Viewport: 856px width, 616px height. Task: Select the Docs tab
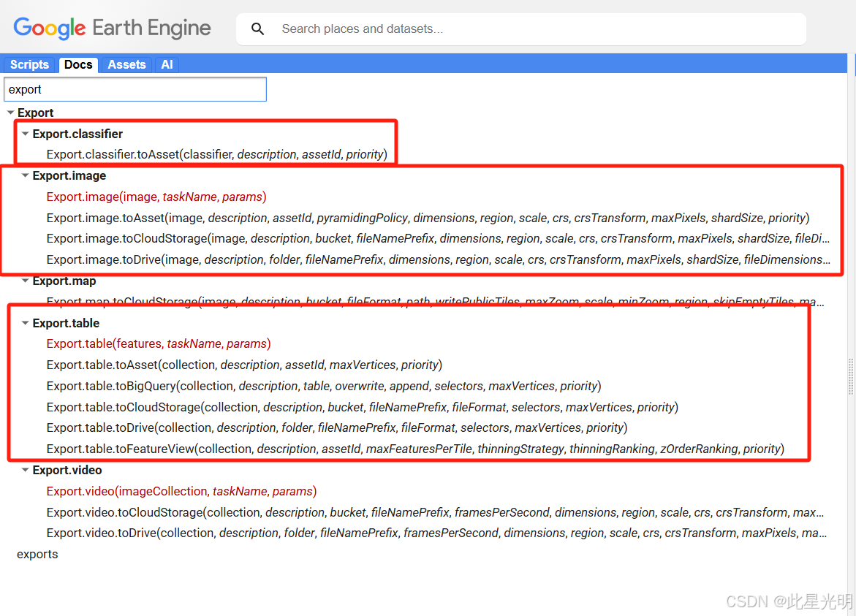tap(78, 64)
